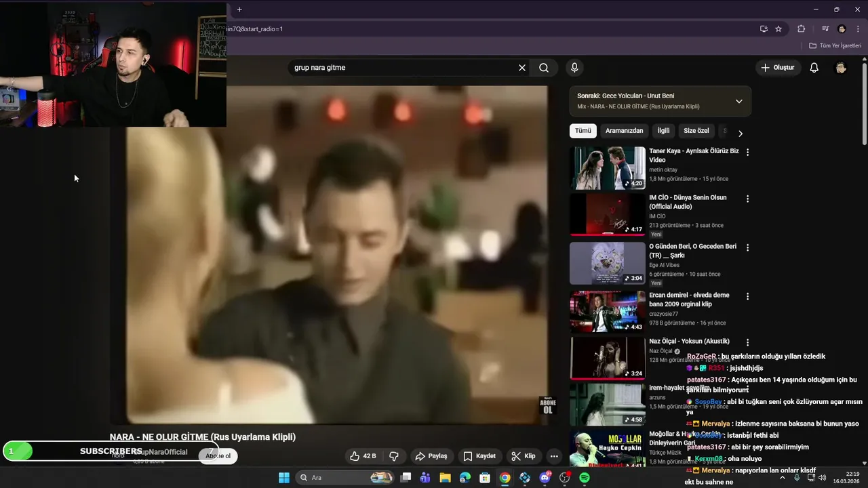Show more filter chips with right arrow

[741, 134]
